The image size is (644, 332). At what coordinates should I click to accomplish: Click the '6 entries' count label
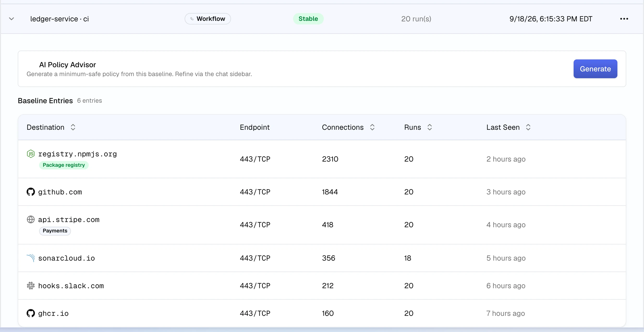(89, 101)
